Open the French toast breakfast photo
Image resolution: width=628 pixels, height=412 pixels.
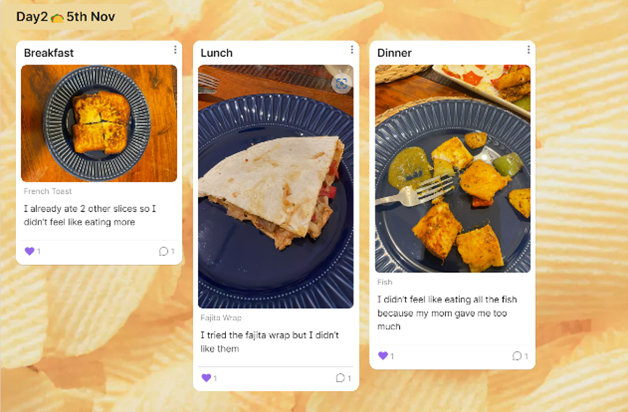[x=99, y=123]
